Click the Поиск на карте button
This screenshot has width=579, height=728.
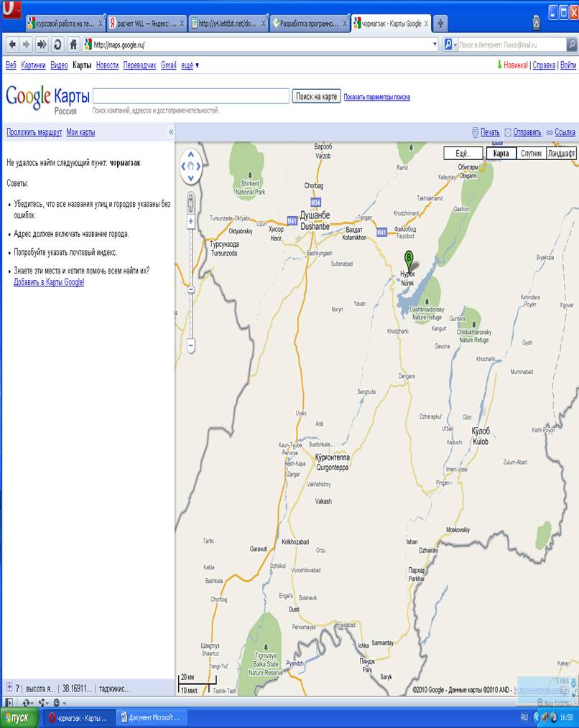point(316,96)
